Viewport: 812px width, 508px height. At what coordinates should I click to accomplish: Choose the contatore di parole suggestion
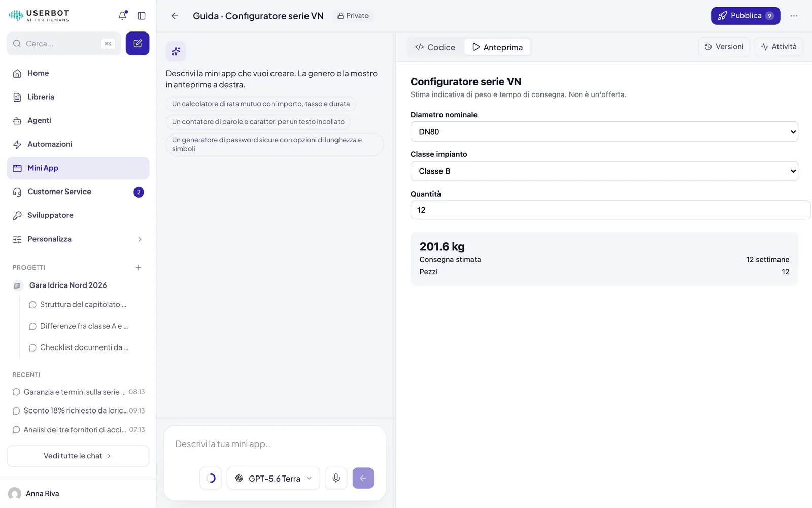258,122
